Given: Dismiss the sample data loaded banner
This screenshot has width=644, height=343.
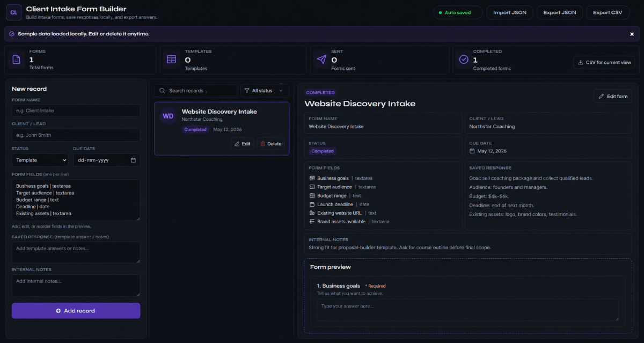Looking at the screenshot, I should [x=632, y=34].
